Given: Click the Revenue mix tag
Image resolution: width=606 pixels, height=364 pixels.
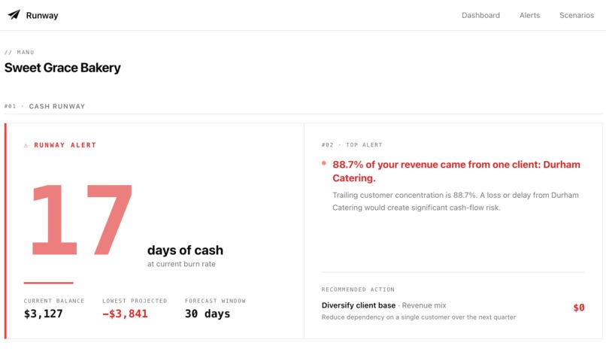Looking at the screenshot, I should tap(424, 305).
